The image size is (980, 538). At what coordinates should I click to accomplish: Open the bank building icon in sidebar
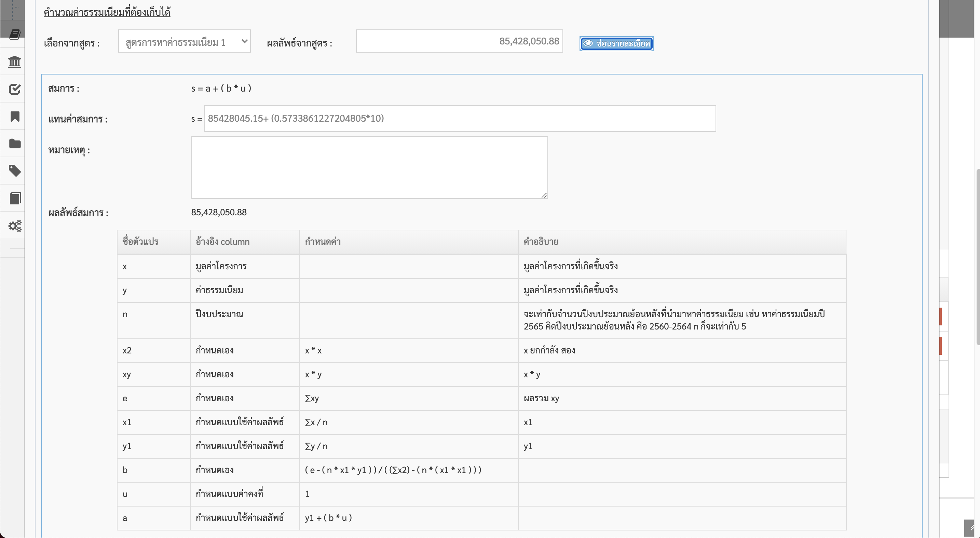point(14,62)
